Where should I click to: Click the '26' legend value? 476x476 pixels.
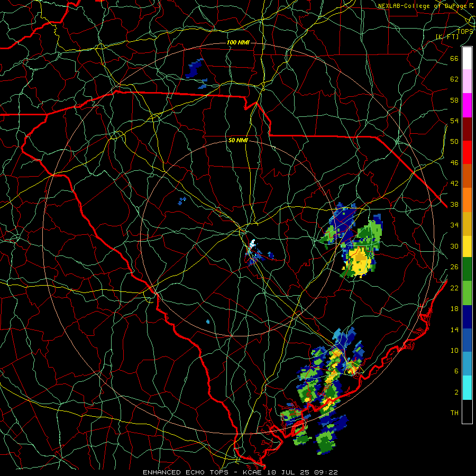point(454,267)
